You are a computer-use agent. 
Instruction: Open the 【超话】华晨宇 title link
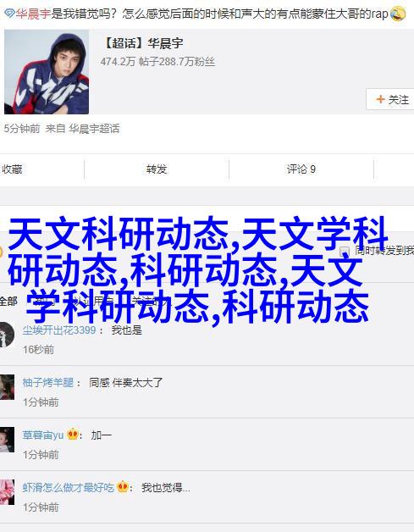coord(142,43)
